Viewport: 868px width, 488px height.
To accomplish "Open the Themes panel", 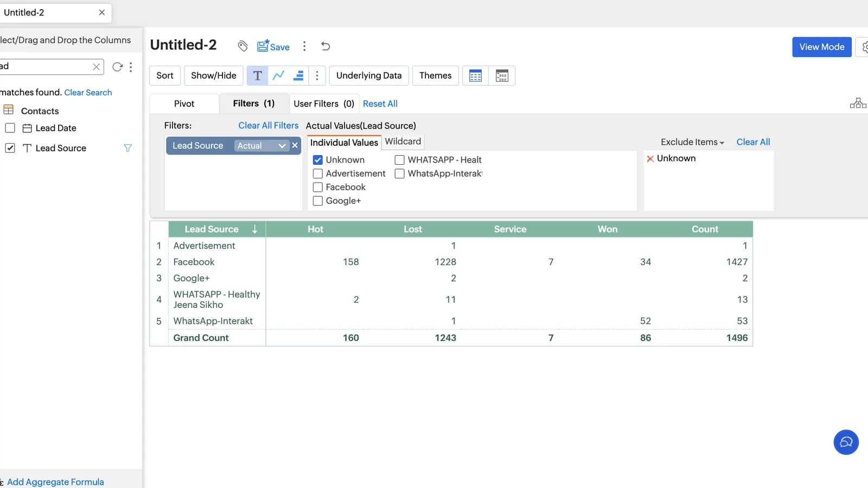I will click(x=435, y=75).
